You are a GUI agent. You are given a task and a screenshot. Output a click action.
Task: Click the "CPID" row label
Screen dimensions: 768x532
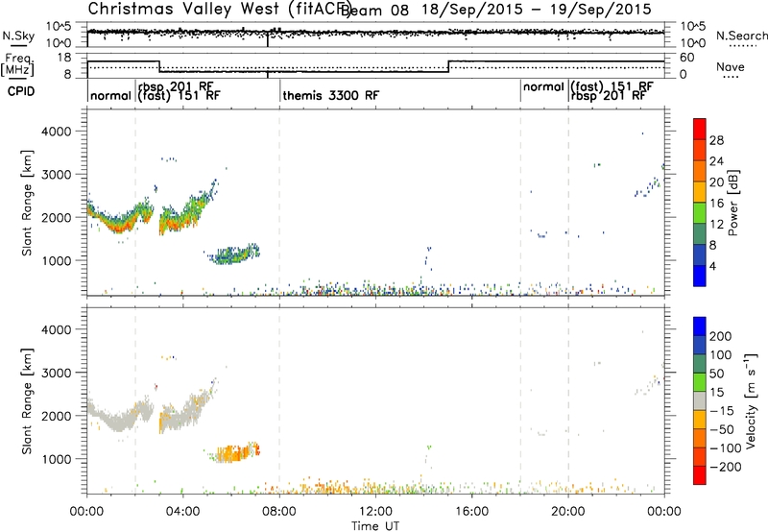pos(21,91)
